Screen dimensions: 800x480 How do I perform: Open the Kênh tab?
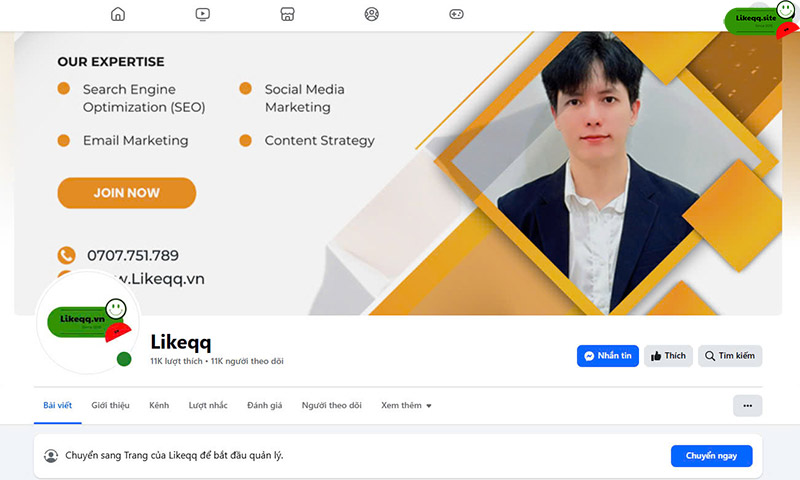point(159,406)
